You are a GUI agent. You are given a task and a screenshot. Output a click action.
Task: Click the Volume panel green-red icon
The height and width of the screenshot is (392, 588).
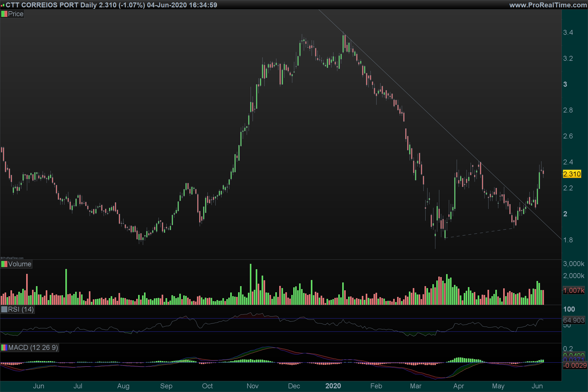coord(4,264)
